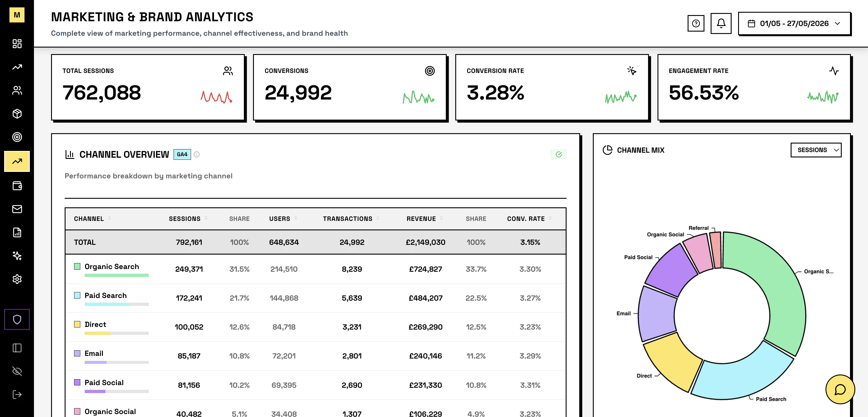Image resolution: width=868 pixels, height=417 pixels.
Task: Toggle the crossed-out eye privacy icon
Action: point(17,371)
